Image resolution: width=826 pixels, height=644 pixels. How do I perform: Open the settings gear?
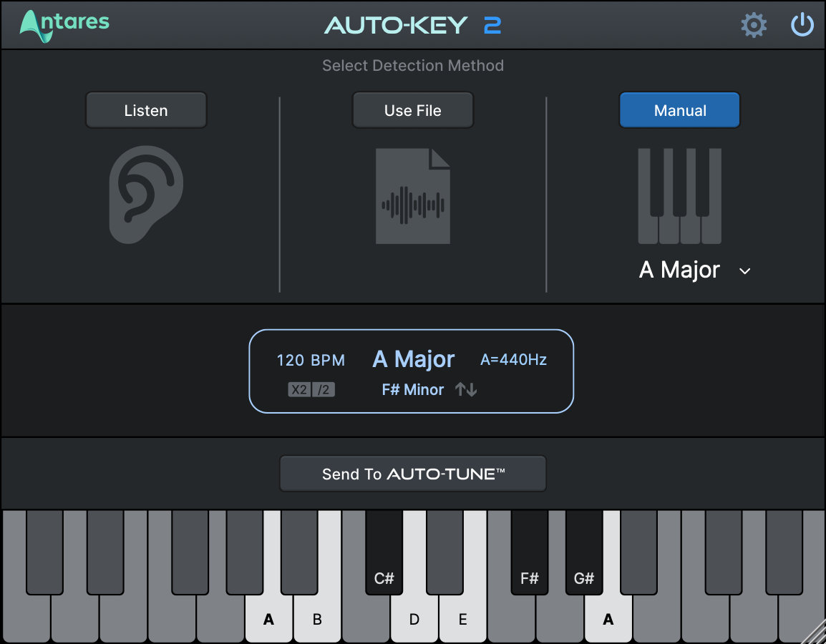pos(754,24)
